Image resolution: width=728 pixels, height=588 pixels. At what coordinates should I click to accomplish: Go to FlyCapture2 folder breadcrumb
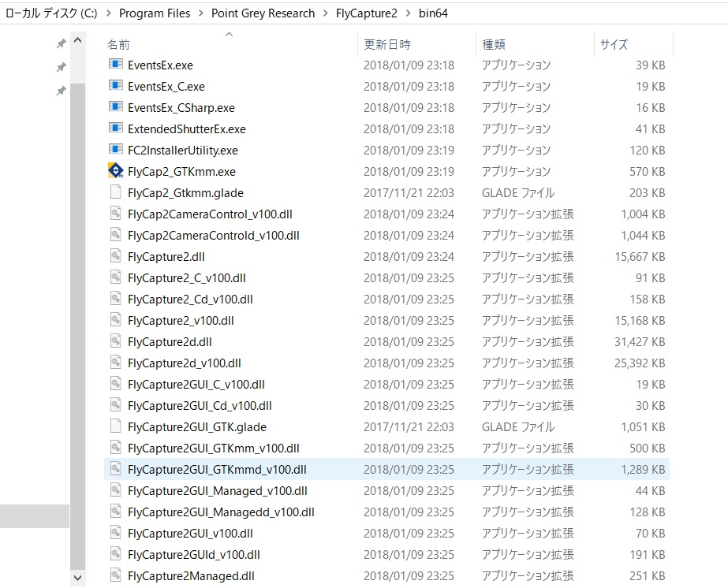pos(366,13)
